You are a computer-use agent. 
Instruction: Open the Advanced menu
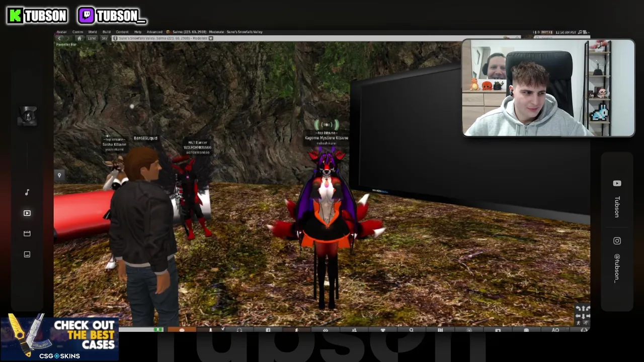[x=154, y=32]
